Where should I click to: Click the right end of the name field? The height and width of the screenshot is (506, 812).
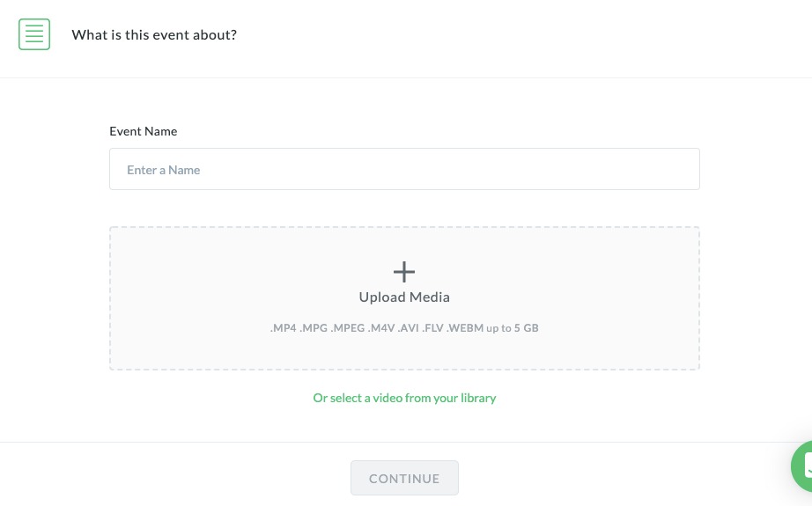[678, 169]
